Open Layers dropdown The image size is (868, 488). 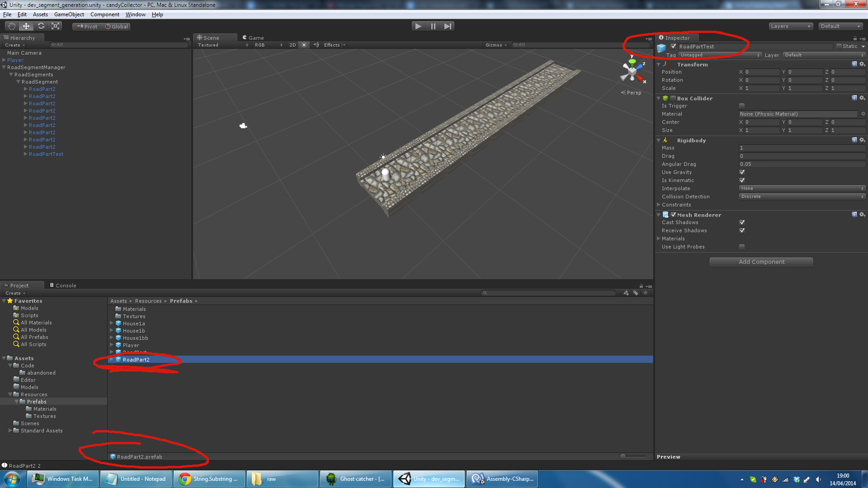(791, 26)
